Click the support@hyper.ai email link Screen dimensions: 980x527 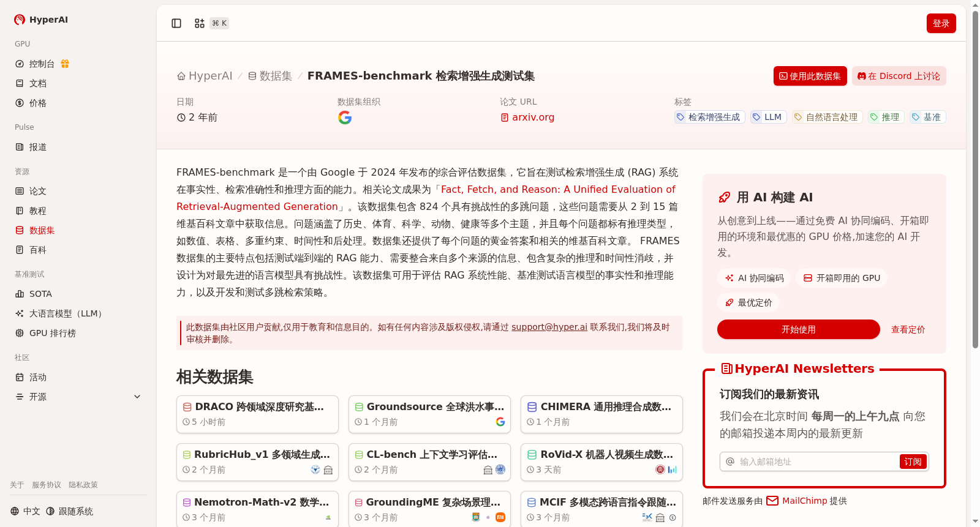[x=549, y=327]
